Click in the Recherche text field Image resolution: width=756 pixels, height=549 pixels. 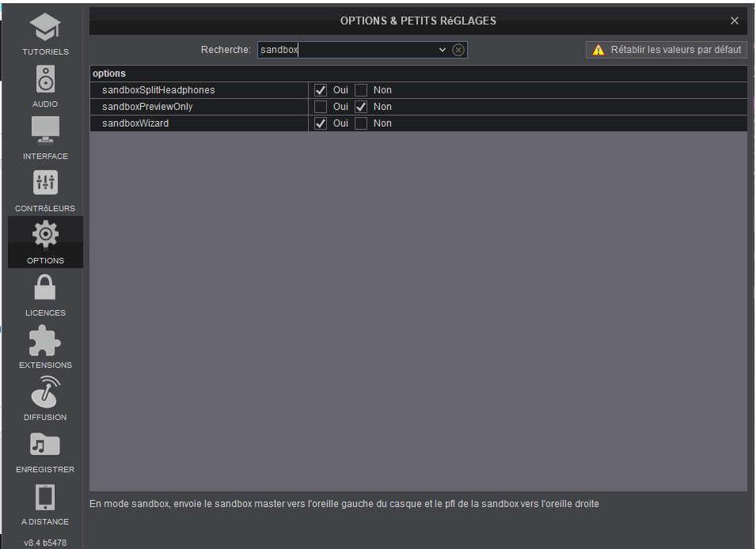click(x=347, y=50)
